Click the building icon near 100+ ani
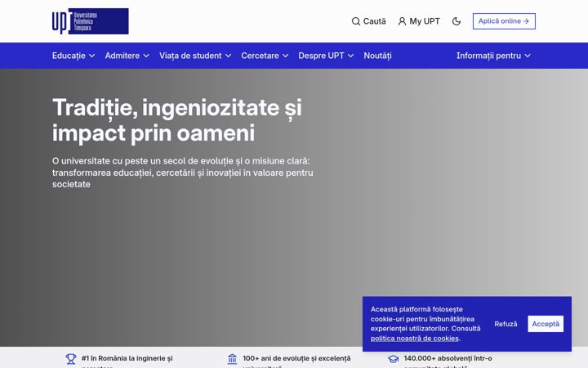 click(232, 359)
